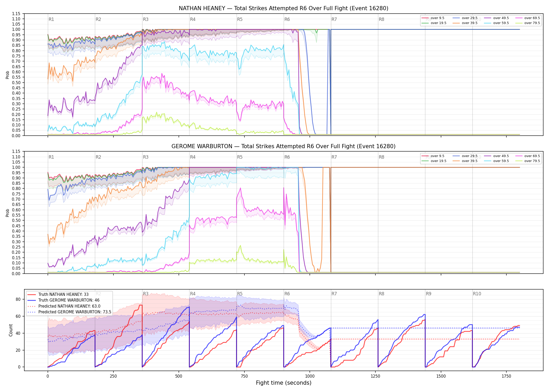Click the 1750 tick label on the x-axis
The width and height of the screenshot is (549, 392).
click(506, 376)
